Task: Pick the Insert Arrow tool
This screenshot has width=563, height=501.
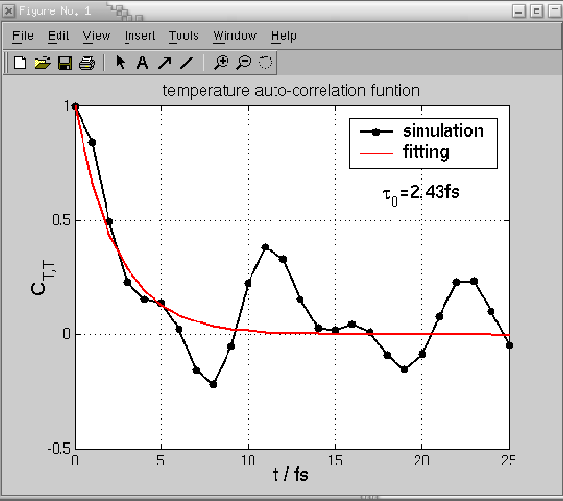Action: (x=165, y=63)
